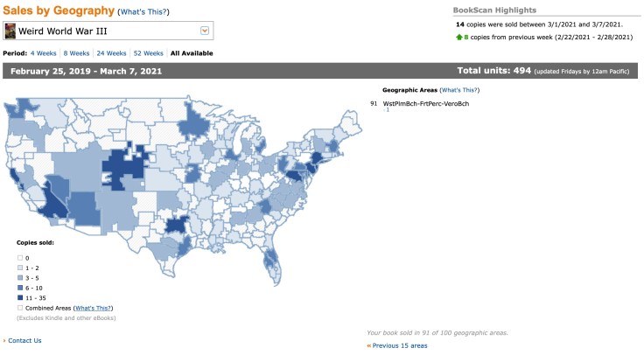
Task: Open the book selector dropdown arrow
Action: coord(205,31)
